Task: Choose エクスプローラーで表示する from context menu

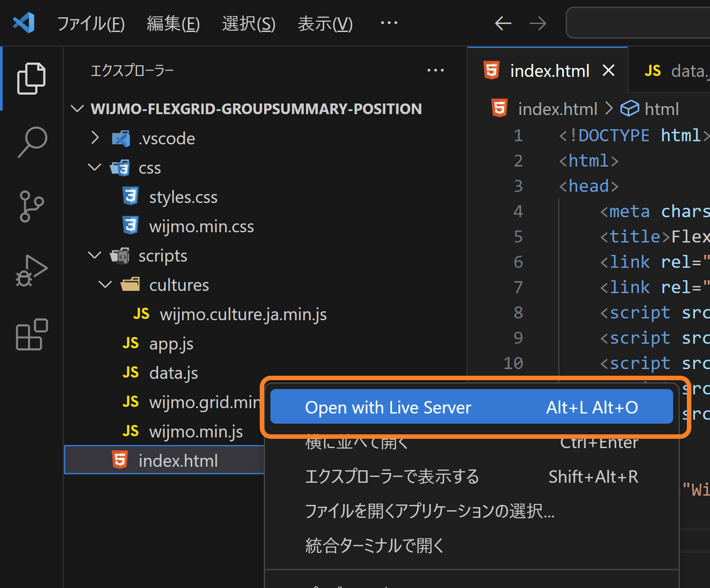Action: [x=472, y=477]
